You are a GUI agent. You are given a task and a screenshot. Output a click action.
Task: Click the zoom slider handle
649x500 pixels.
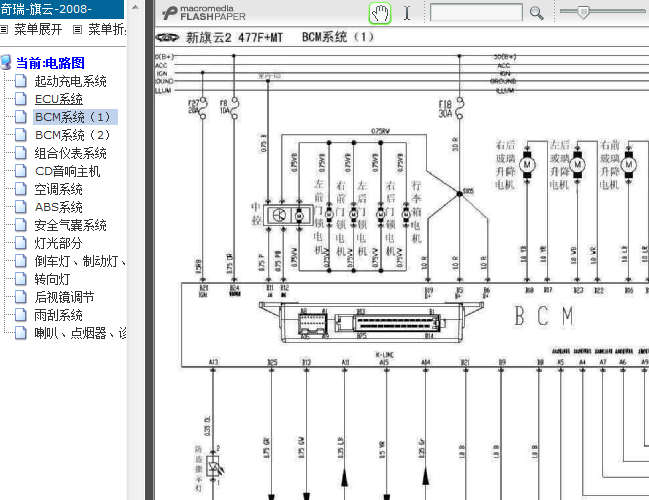pyautogui.click(x=583, y=12)
